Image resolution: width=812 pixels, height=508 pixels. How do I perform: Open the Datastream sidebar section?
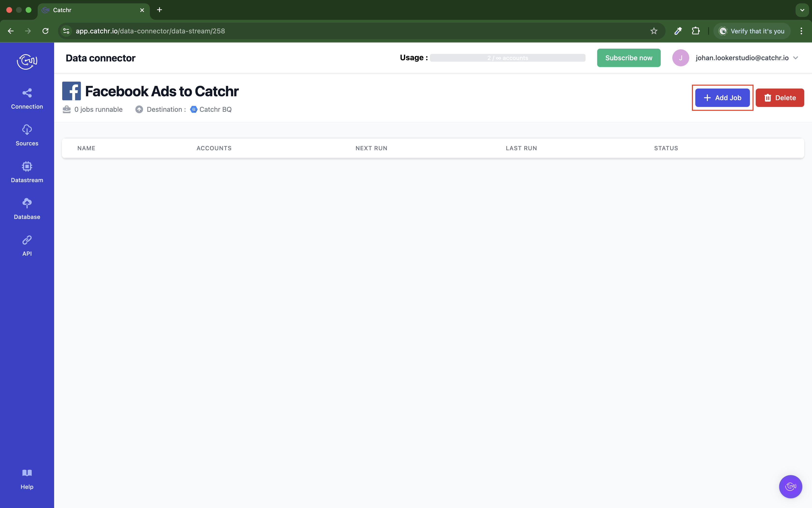(x=27, y=172)
